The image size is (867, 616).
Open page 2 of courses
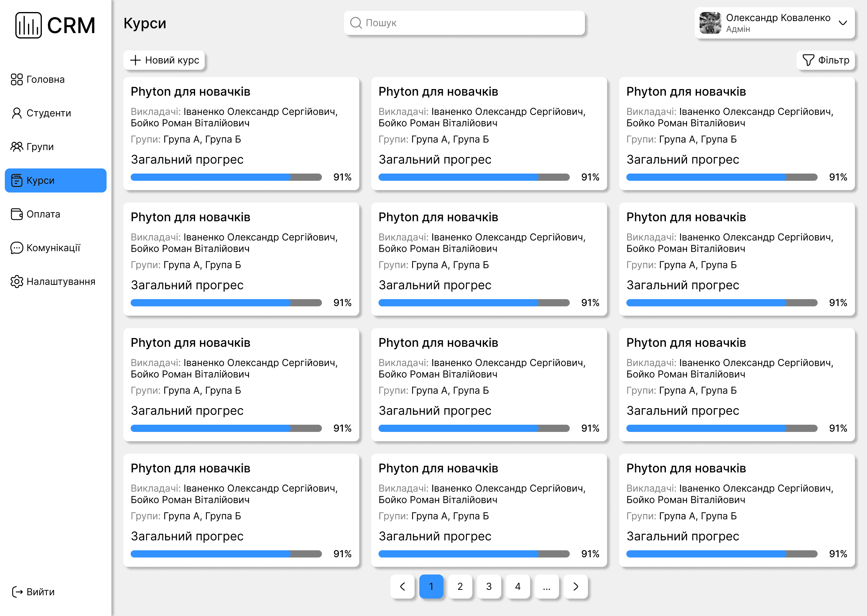pos(460,587)
